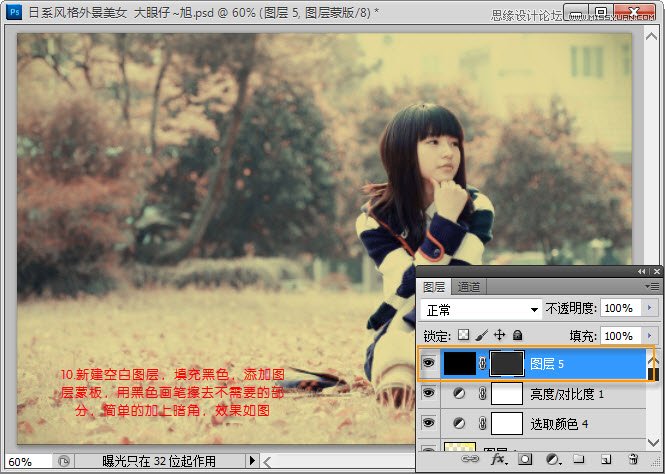Hide the 选取颜色 4 layer

tap(429, 423)
